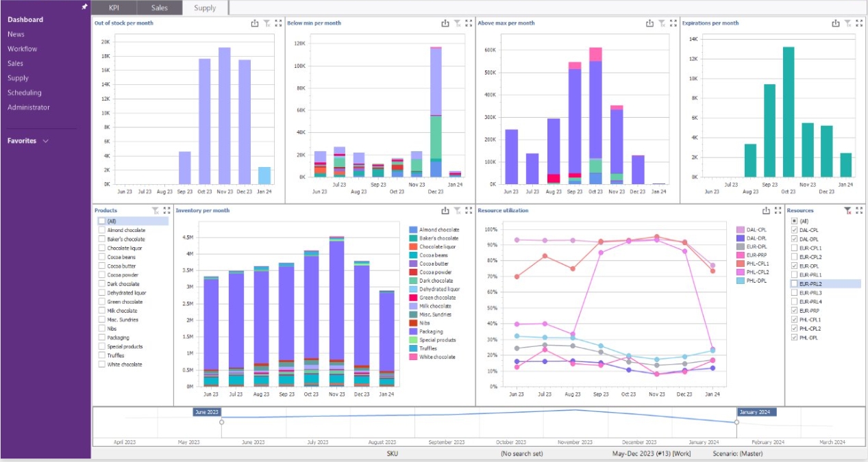
Task: Export the Out of stock per month chart
Action: click(x=255, y=23)
